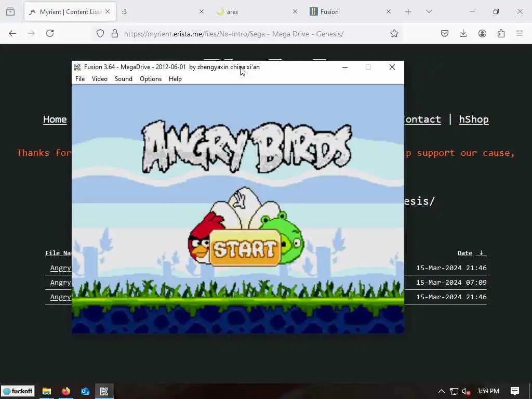532x399 pixels.
Task: Click the site security padlock icon
Action: (115, 33)
